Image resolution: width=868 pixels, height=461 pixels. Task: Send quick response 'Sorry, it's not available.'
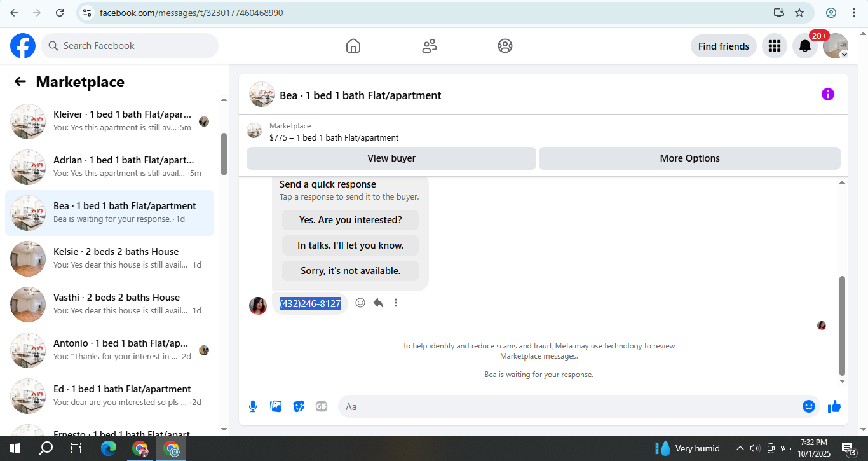click(351, 271)
